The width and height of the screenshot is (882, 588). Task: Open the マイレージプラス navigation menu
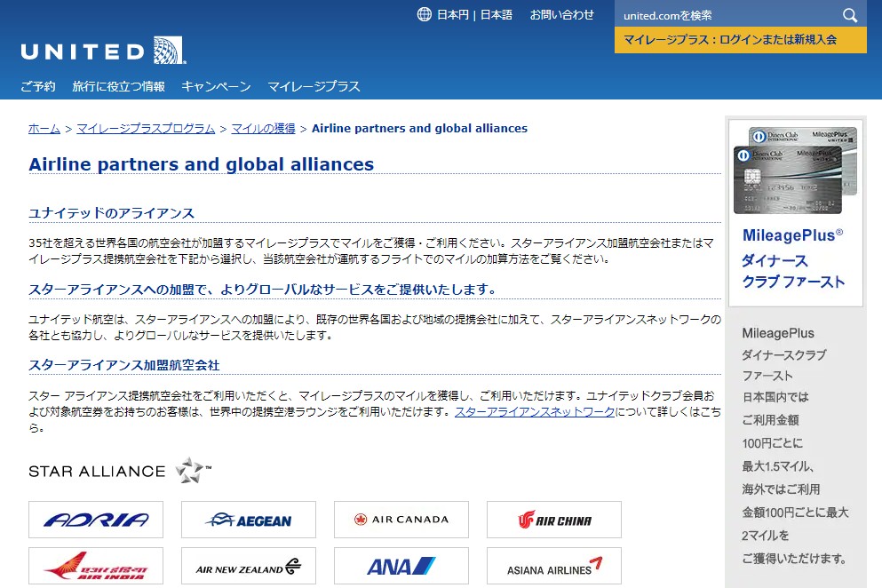click(x=314, y=86)
